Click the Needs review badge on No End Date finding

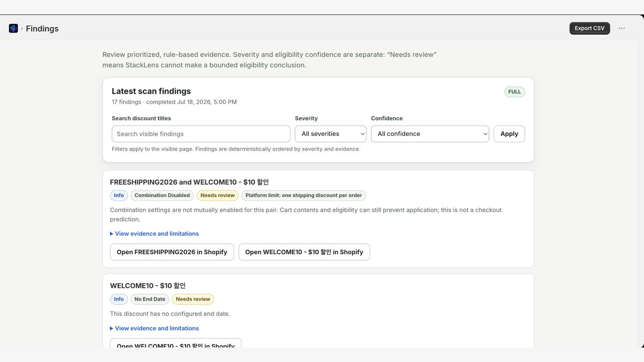coord(193,299)
